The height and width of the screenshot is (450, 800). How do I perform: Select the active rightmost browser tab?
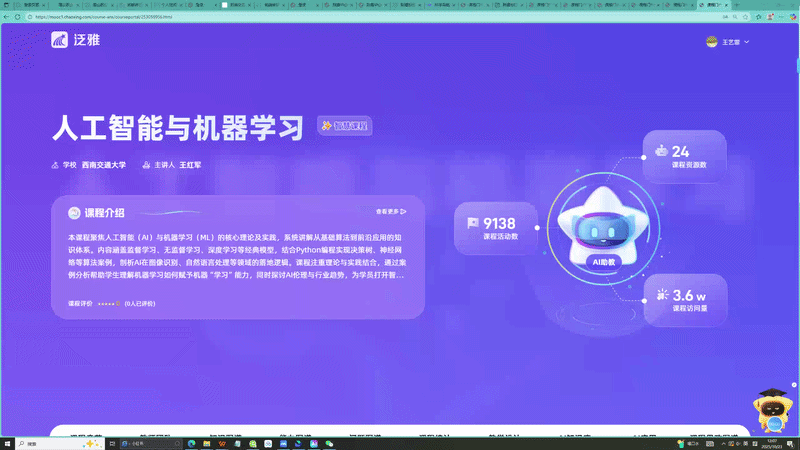click(x=712, y=5)
